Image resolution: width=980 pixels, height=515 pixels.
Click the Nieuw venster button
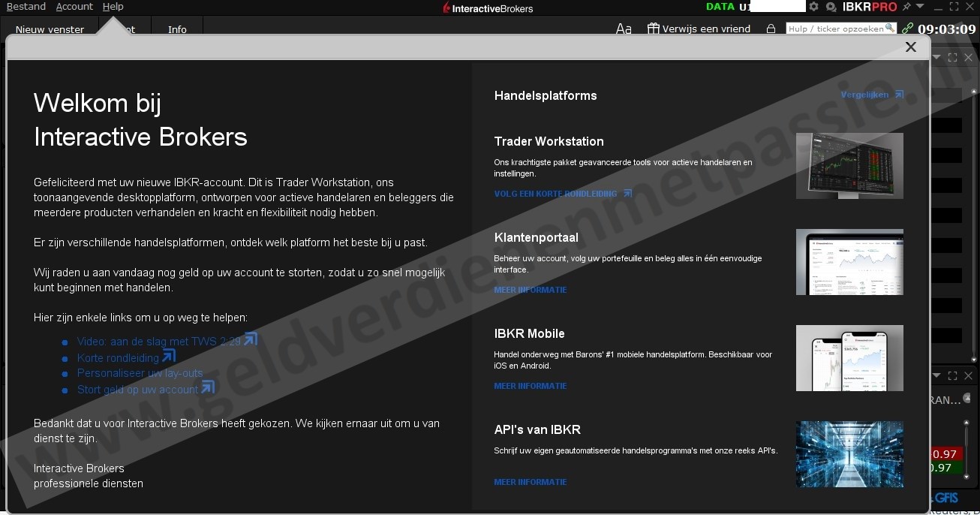tap(50, 29)
